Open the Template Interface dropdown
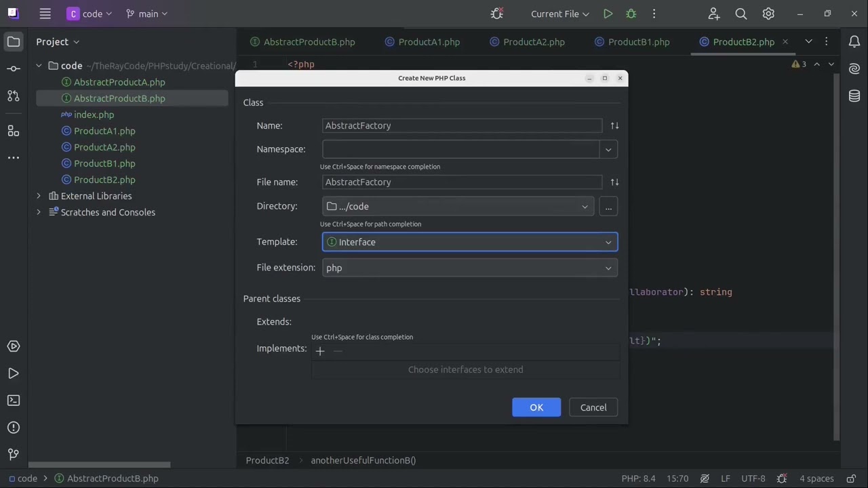The width and height of the screenshot is (868, 488). click(x=470, y=242)
